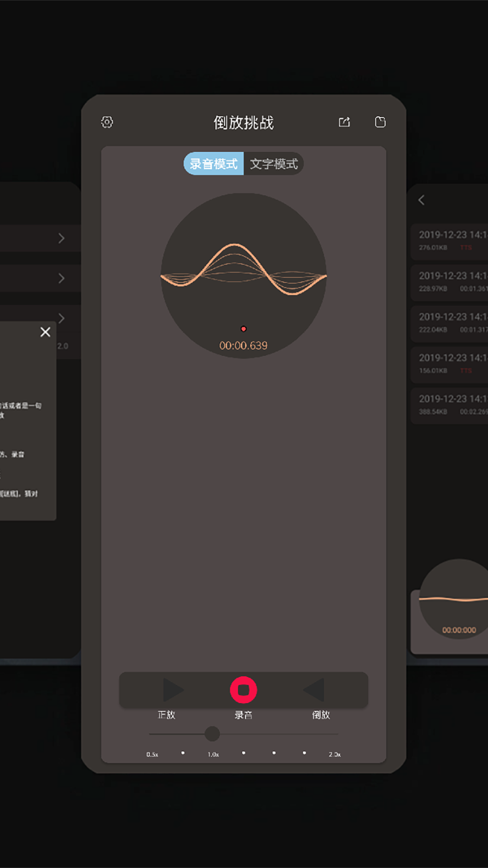Tap the share icon in header

coord(344,122)
